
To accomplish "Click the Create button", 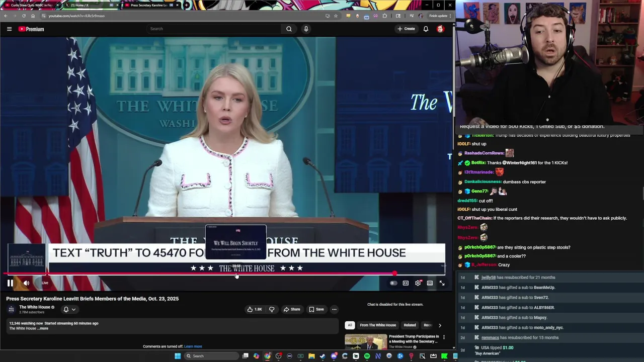I will [x=406, y=29].
